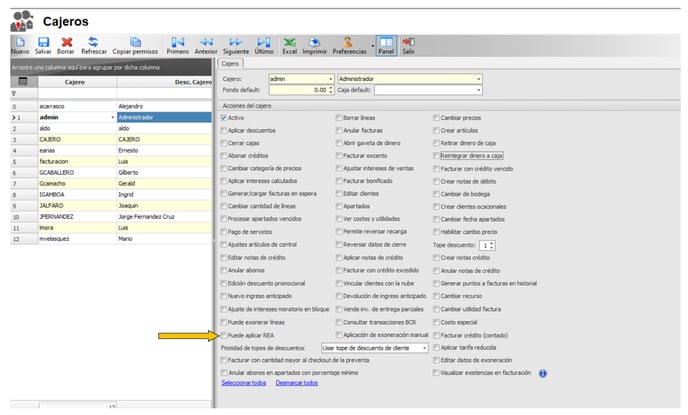Sort by Cajero column header

click(x=77, y=82)
